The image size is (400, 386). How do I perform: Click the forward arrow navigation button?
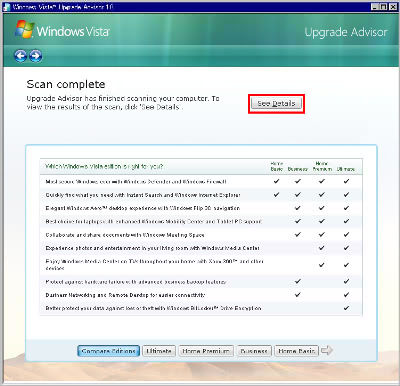(x=36, y=56)
